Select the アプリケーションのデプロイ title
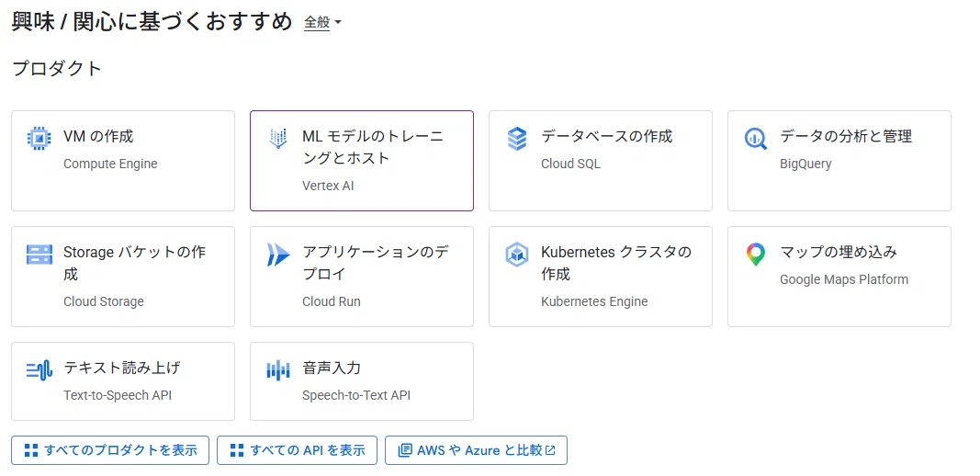980x476 pixels. (376, 264)
